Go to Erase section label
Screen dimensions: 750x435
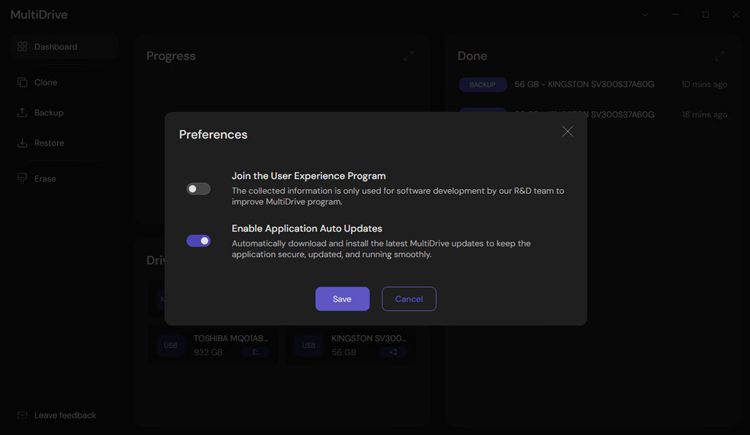click(45, 178)
